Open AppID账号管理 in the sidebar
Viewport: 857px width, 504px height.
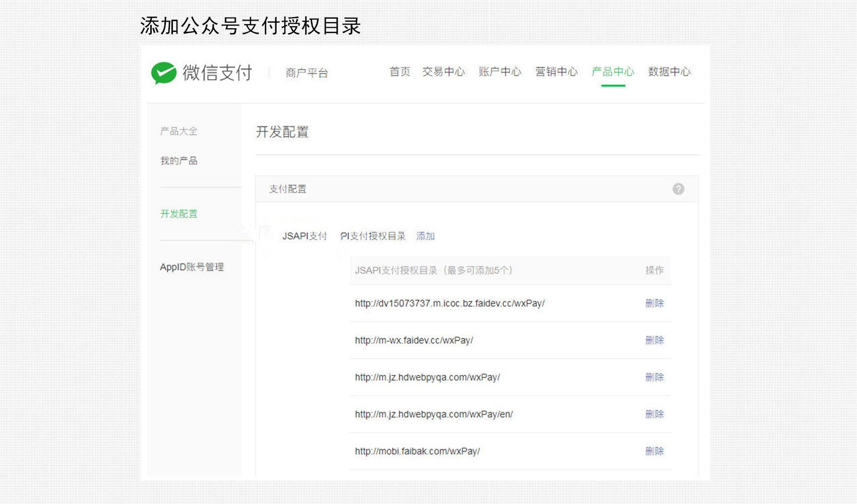[x=192, y=267]
